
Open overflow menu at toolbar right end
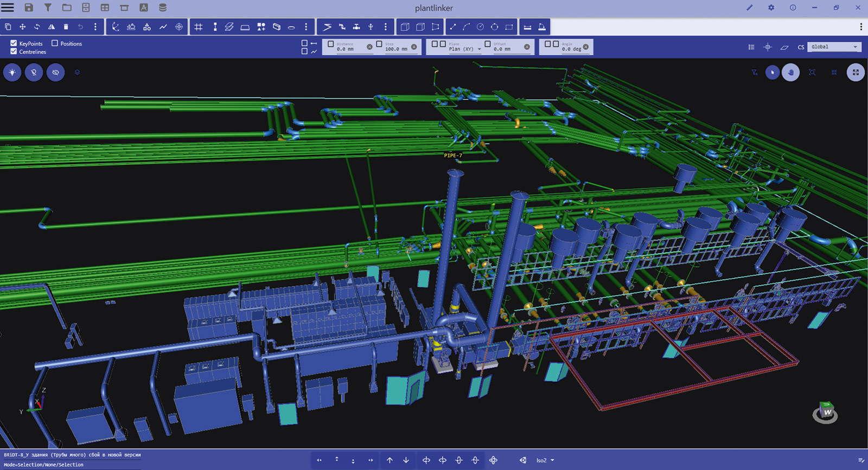[x=860, y=27]
